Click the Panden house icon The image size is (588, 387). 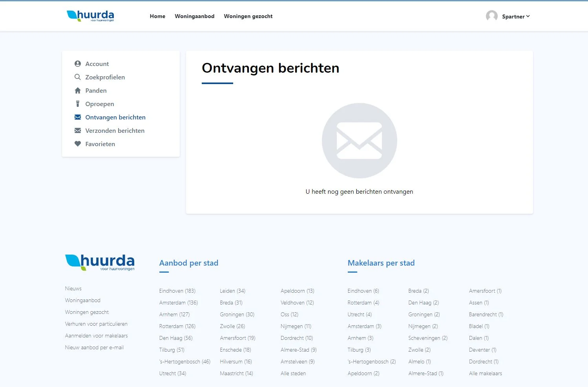pyautogui.click(x=78, y=90)
